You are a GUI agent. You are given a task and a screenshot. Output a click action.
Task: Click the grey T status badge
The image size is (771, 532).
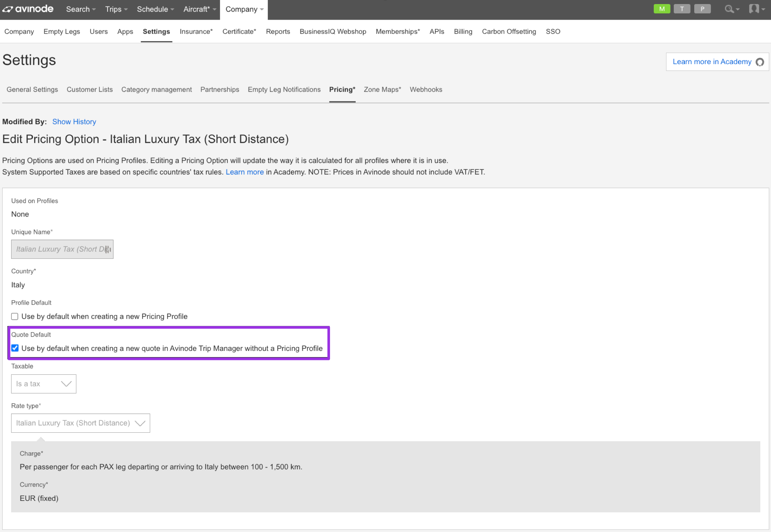[682, 9]
